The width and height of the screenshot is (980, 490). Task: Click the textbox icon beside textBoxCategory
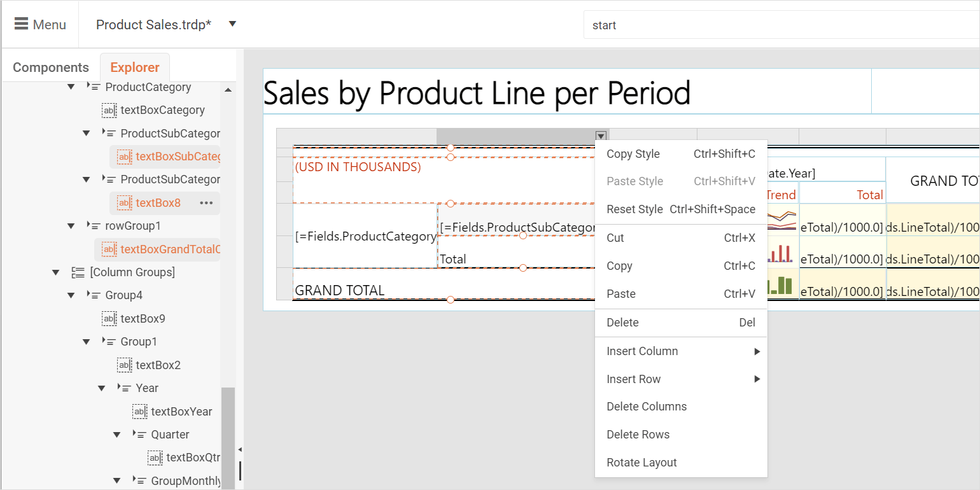point(109,110)
